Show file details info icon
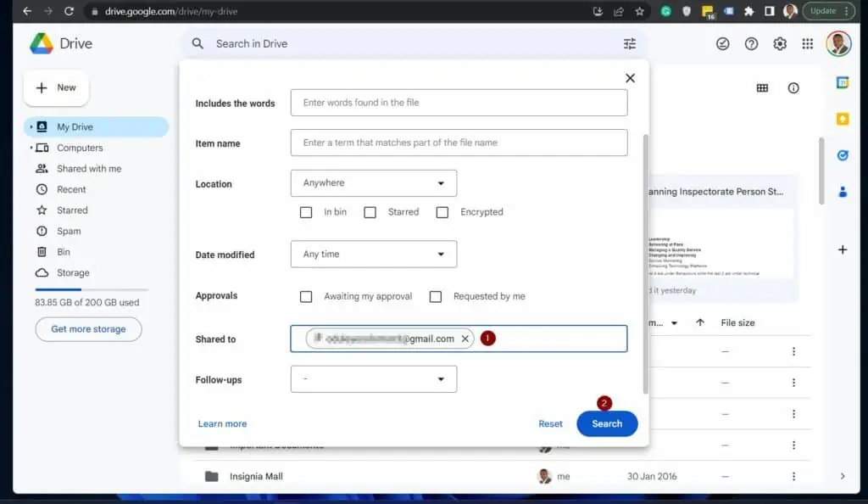This screenshot has height=504, width=868. [793, 88]
